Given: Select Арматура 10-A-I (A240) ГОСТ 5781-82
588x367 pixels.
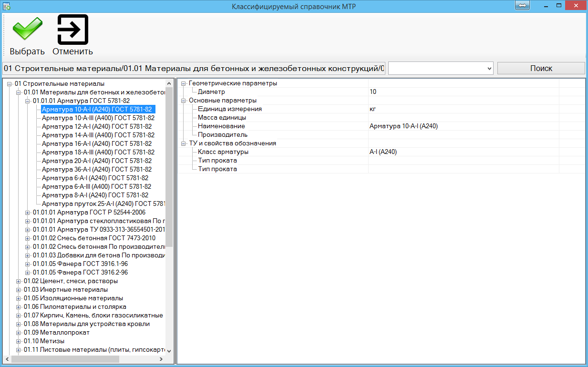Looking at the screenshot, I should 98,109.
